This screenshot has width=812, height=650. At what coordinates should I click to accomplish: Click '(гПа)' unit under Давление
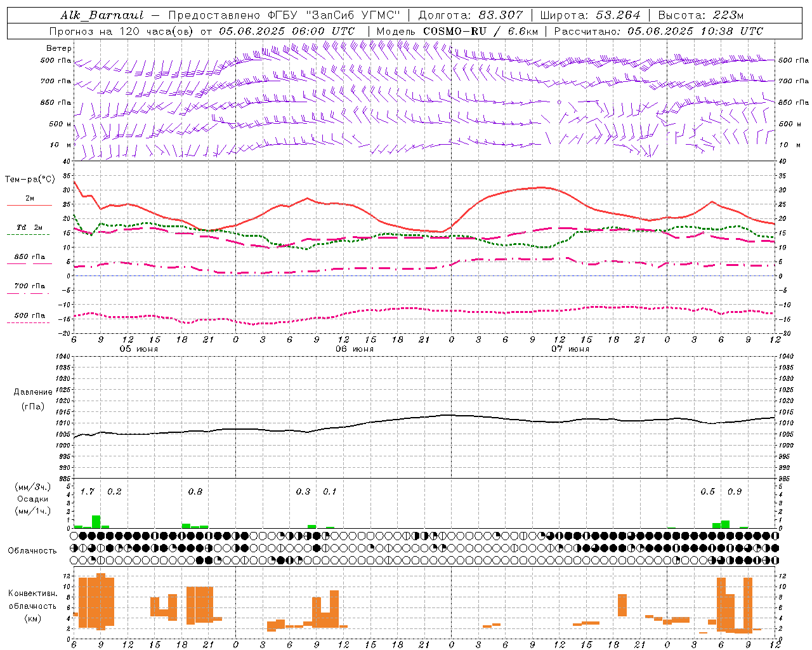tap(32, 406)
